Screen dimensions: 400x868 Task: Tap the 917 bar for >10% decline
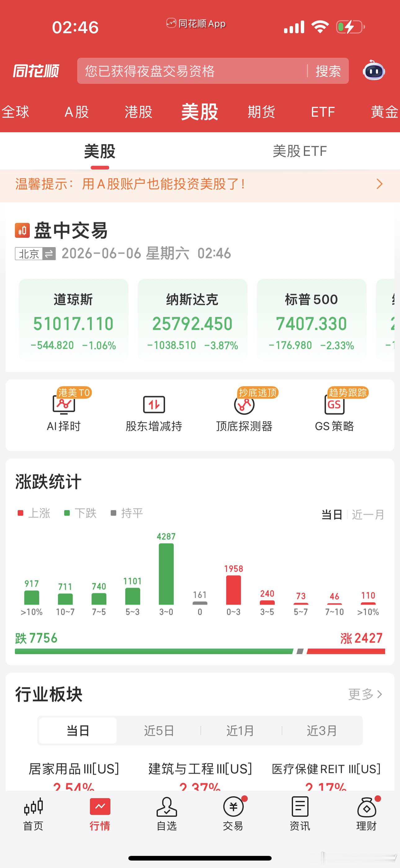[x=32, y=597]
